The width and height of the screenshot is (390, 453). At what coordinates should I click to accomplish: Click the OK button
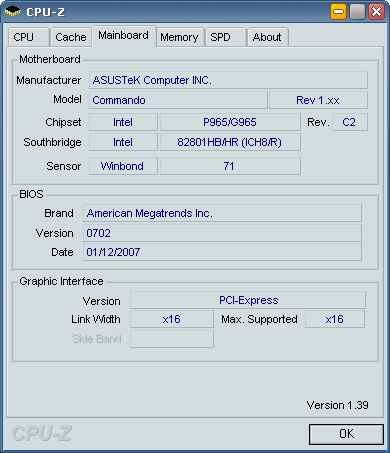(346, 434)
